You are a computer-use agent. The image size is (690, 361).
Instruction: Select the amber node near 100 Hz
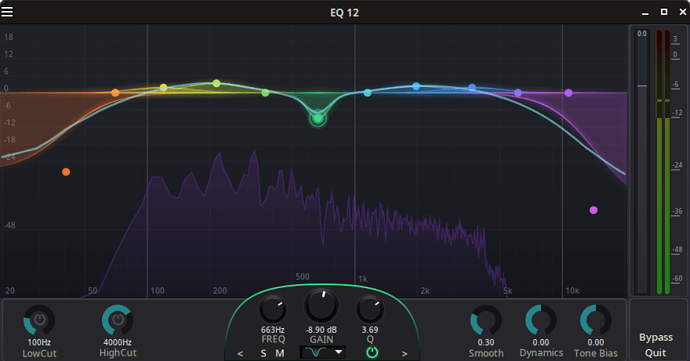tap(163, 88)
